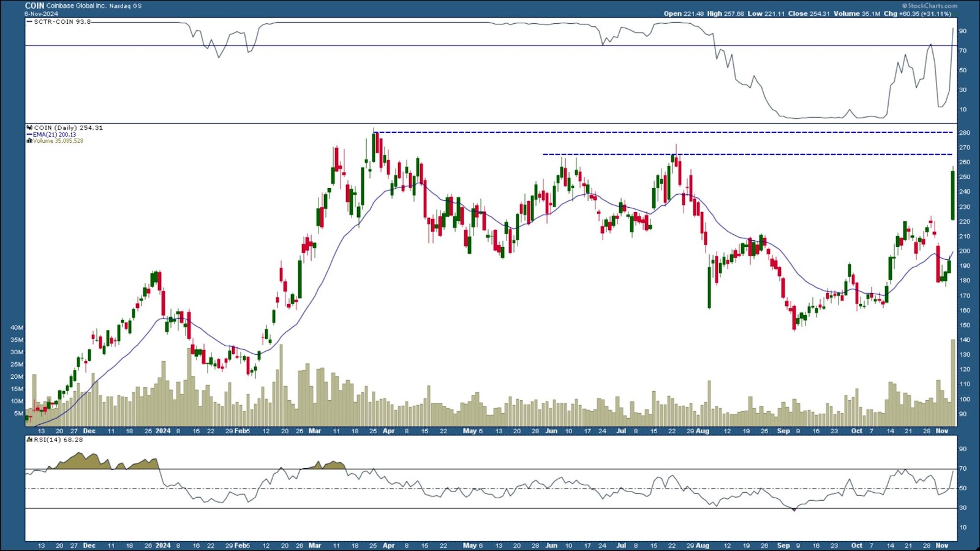Click the Volume 35,085,528 legend entry
The height and width of the screenshot is (551, 980).
(x=58, y=141)
